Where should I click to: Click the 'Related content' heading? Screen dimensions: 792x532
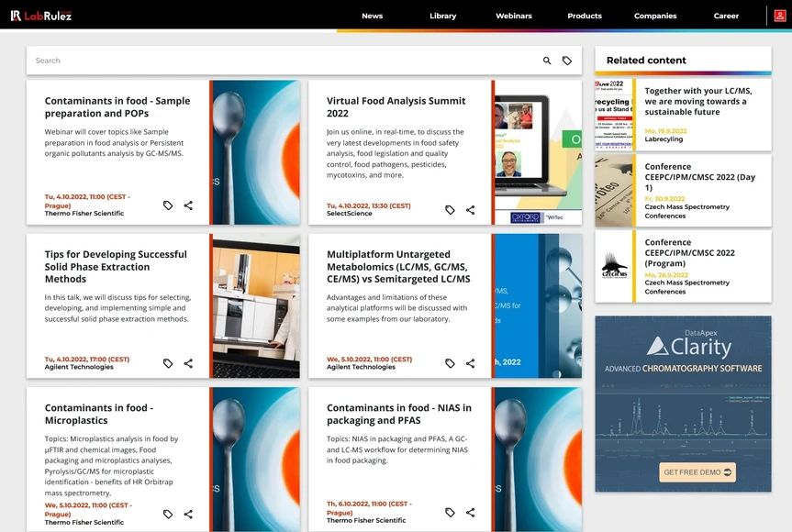click(x=646, y=61)
